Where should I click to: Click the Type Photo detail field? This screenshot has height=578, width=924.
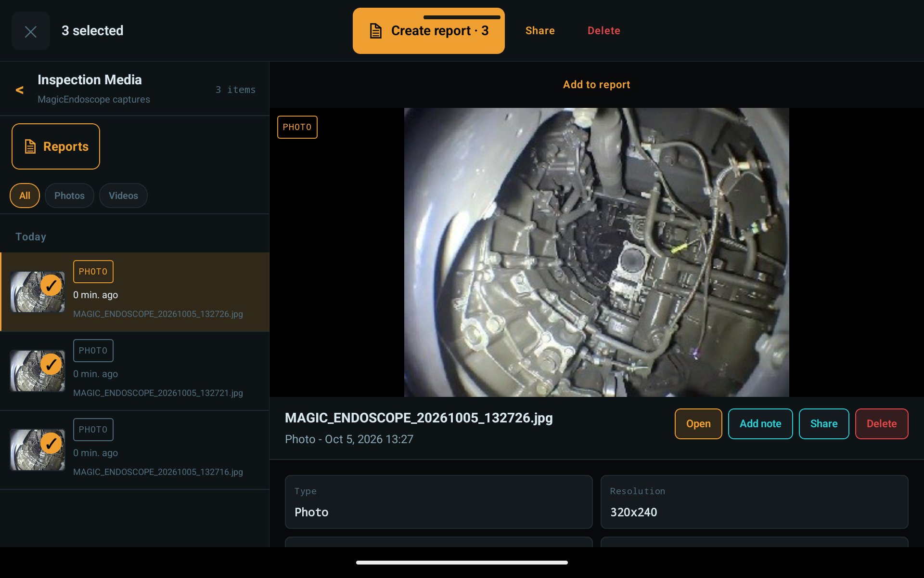[x=438, y=502]
